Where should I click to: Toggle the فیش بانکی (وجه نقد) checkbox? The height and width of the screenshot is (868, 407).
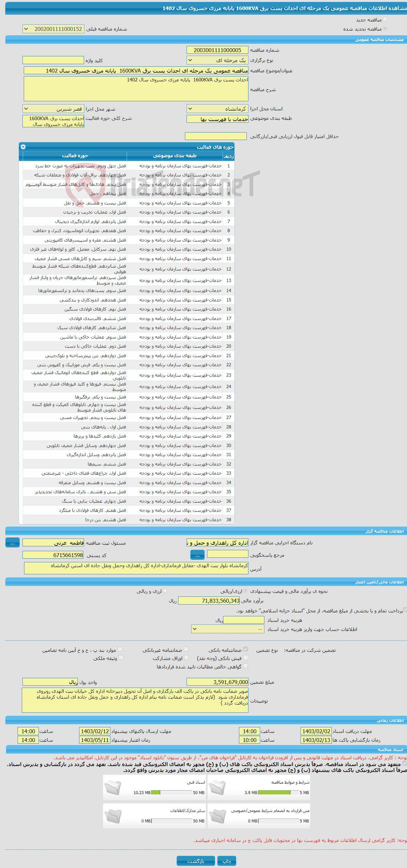(246, 657)
